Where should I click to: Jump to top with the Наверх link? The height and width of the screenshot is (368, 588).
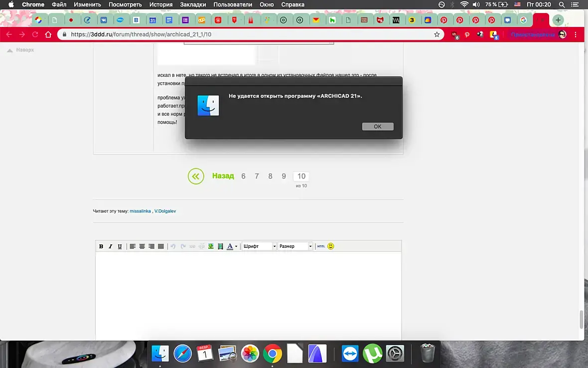[20, 50]
